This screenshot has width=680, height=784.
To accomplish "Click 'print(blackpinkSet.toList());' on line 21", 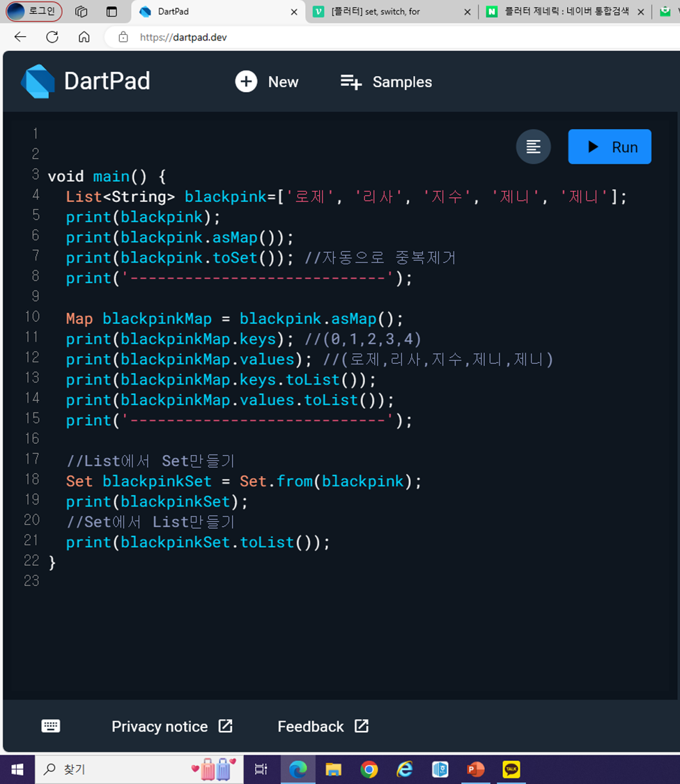I will [x=198, y=542].
